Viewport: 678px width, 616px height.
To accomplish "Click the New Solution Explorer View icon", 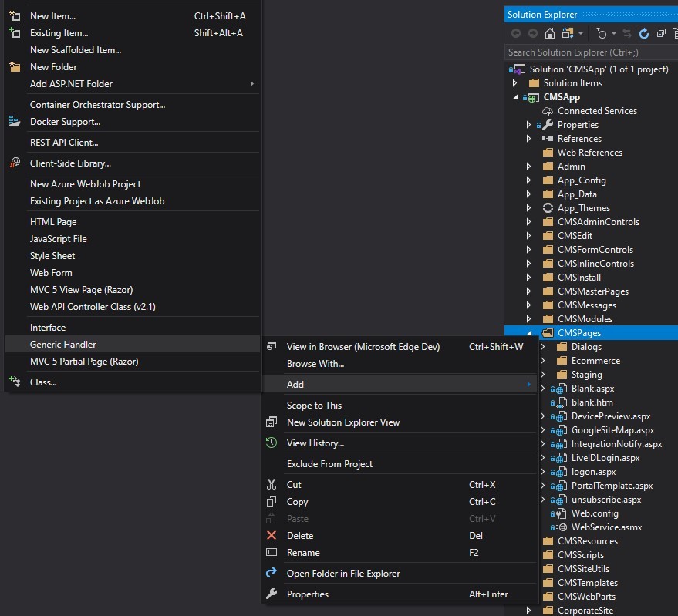I will [272, 422].
